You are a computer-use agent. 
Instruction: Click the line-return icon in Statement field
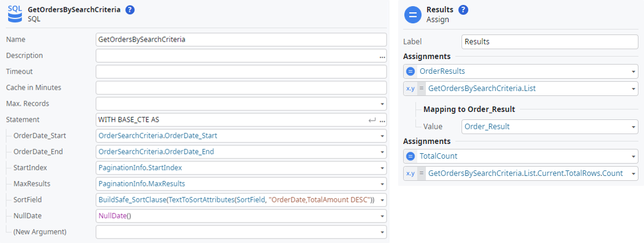point(372,121)
